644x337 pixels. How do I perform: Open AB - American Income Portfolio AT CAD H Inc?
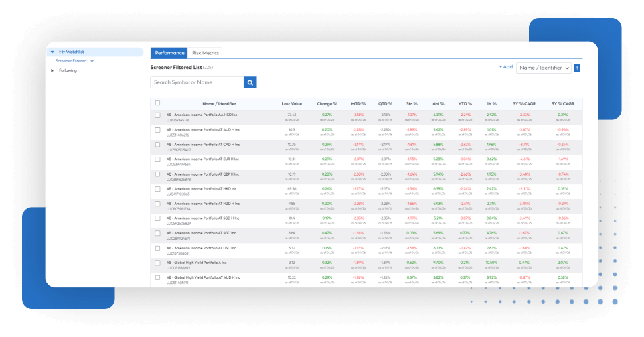click(203, 145)
